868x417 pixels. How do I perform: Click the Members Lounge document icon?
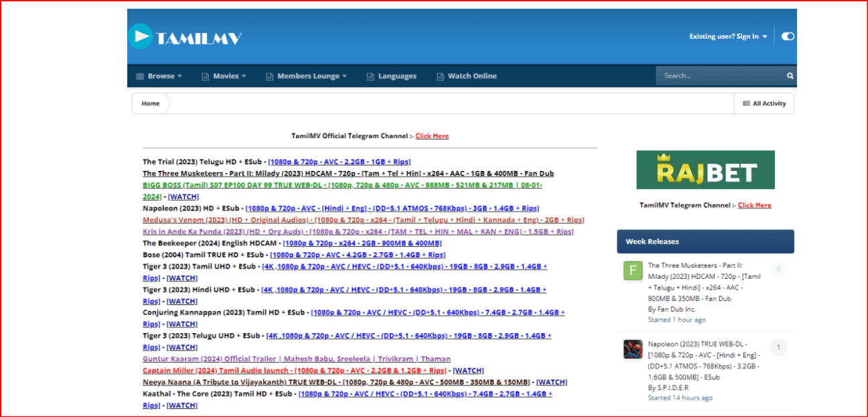[270, 76]
